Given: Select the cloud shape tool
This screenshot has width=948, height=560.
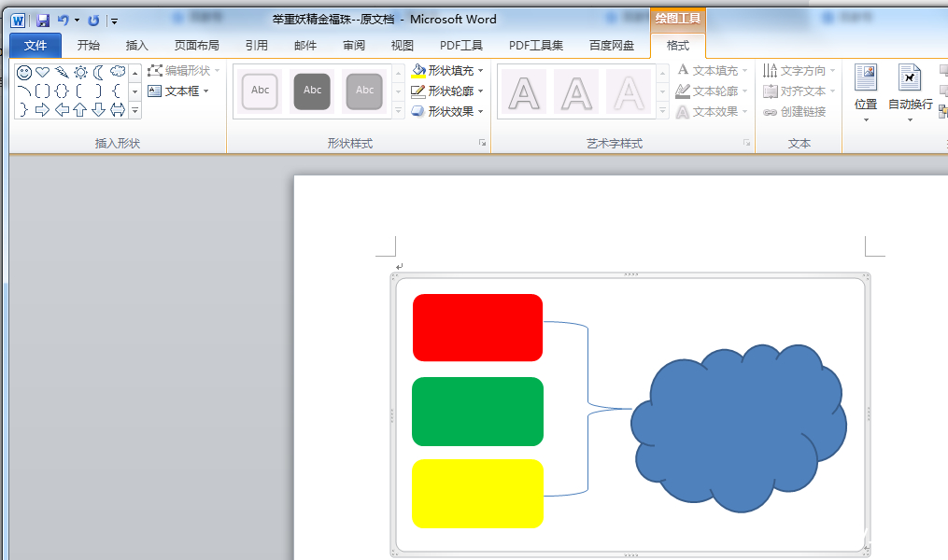Looking at the screenshot, I should tap(118, 72).
